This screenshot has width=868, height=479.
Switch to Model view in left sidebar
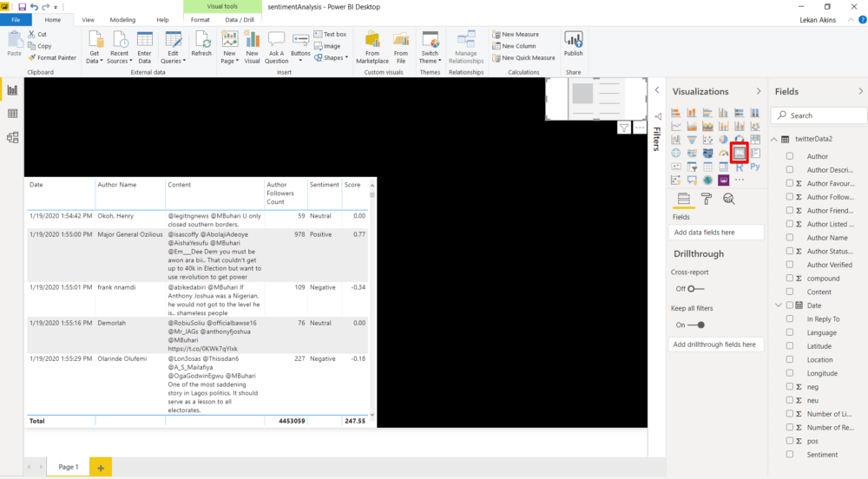(x=12, y=138)
